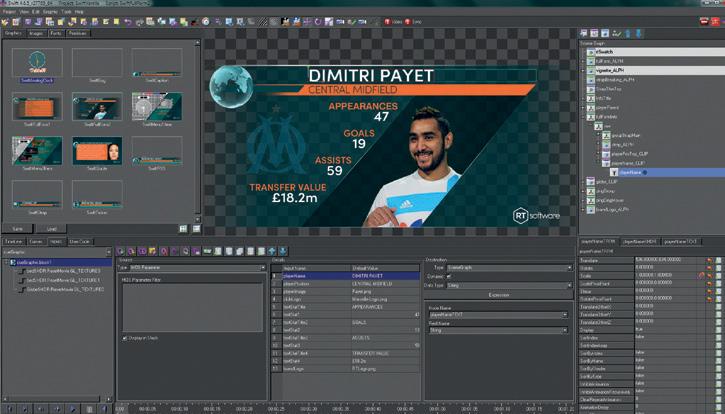Click the leftmost red icon at the top-right corner
Image resolution: width=725 pixels, height=414 pixels.
704,21
